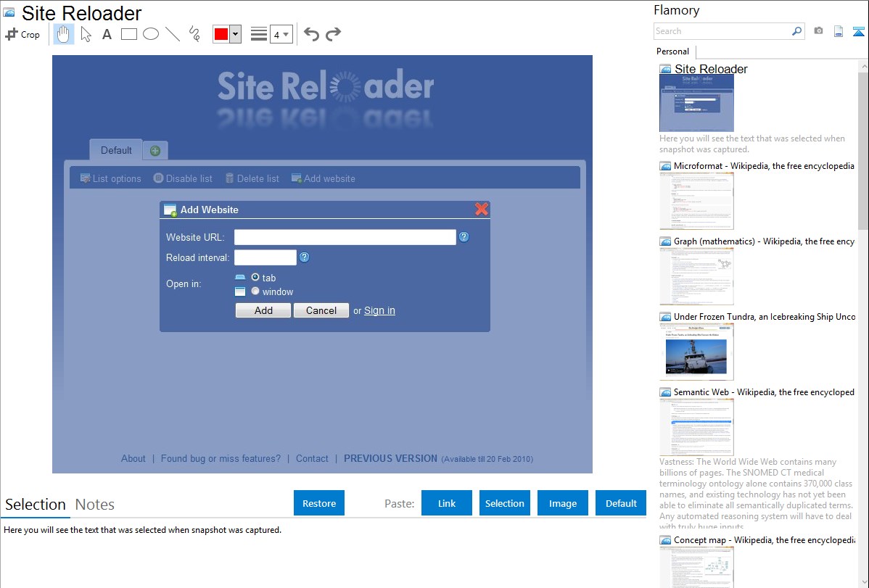Open the color picker dropdown arrow

[235, 34]
